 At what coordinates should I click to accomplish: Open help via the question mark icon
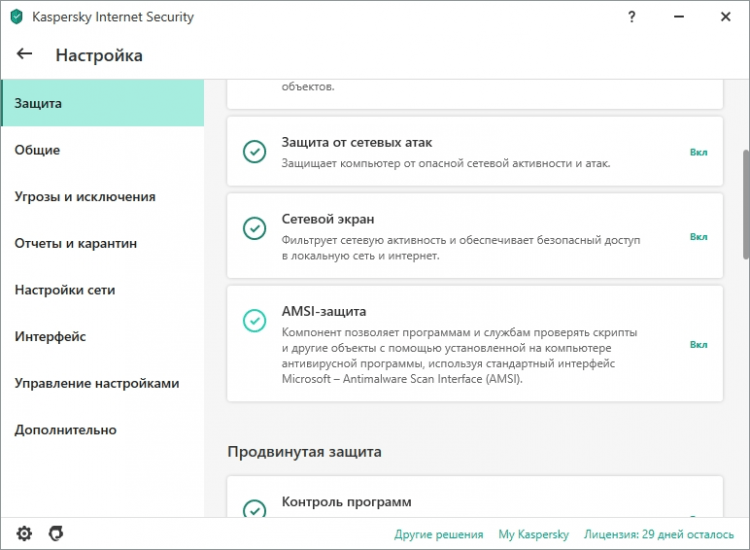click(x=632, y=17)
